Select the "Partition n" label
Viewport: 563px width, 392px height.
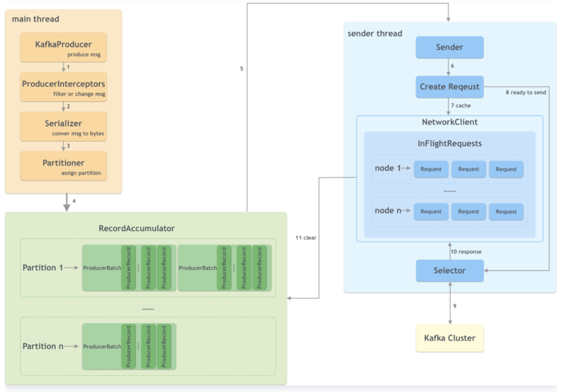pos(43,346)
